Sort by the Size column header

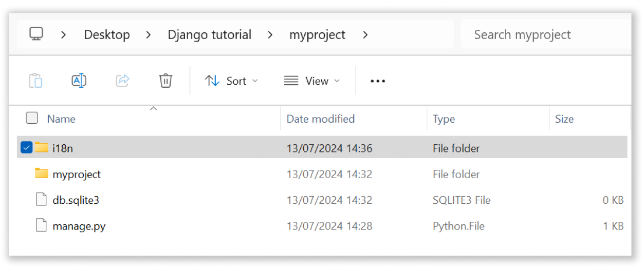coord(564,119)
